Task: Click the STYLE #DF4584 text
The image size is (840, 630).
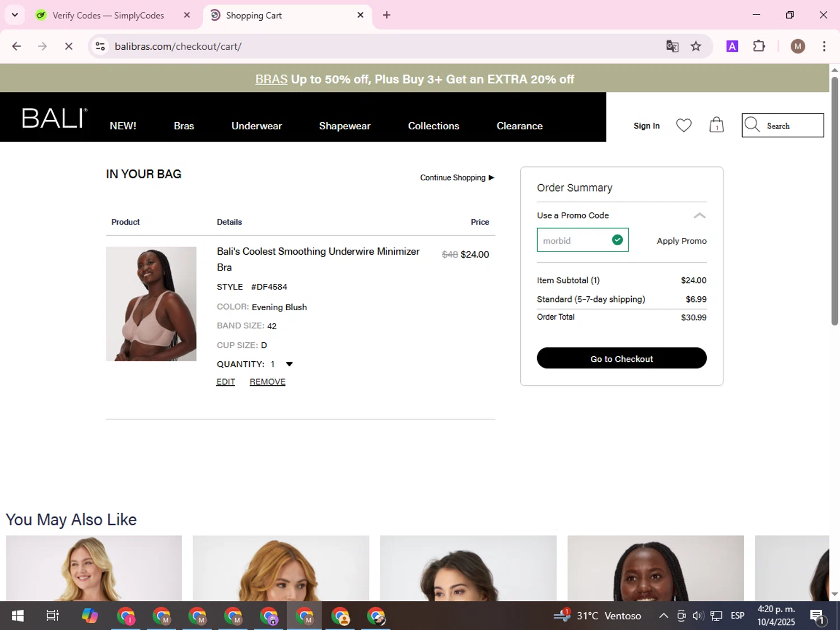Action: click(x=252, y=287)
